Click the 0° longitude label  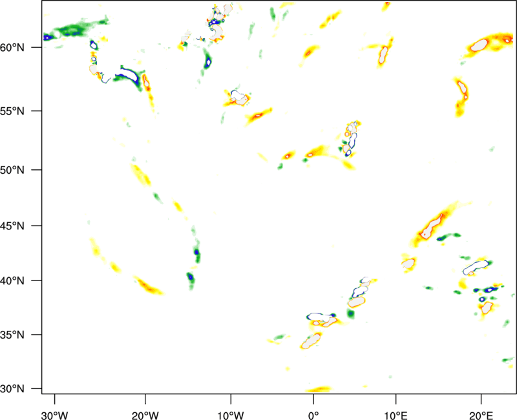[313, 415]
